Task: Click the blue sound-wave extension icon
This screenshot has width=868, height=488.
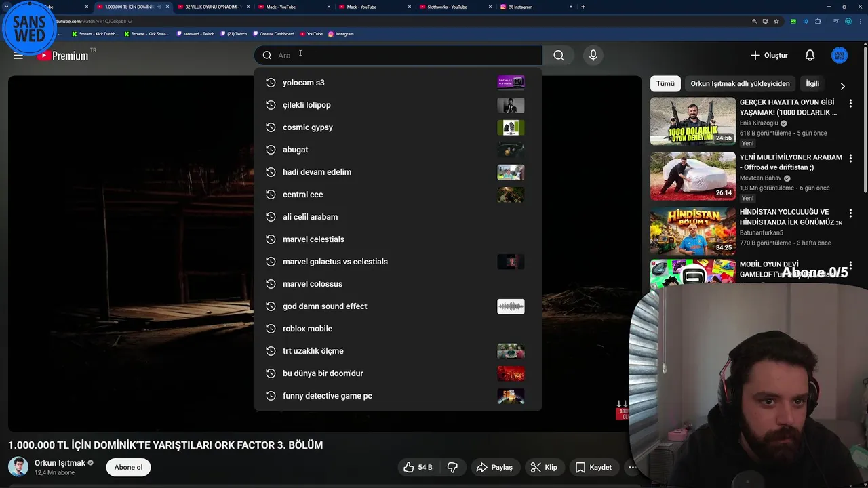Action: [806, 21]
